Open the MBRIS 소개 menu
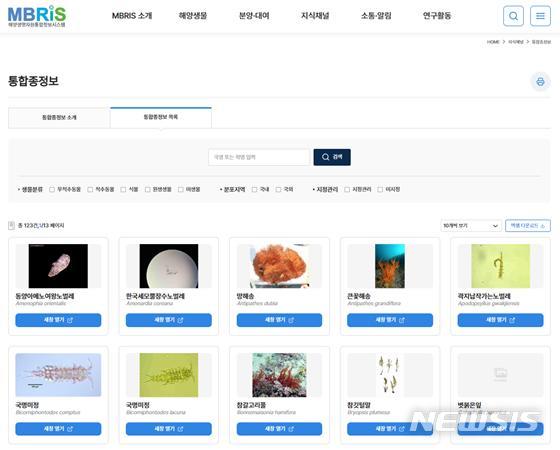The height and width of the screenshot is (450, 560). click(132, 16)
